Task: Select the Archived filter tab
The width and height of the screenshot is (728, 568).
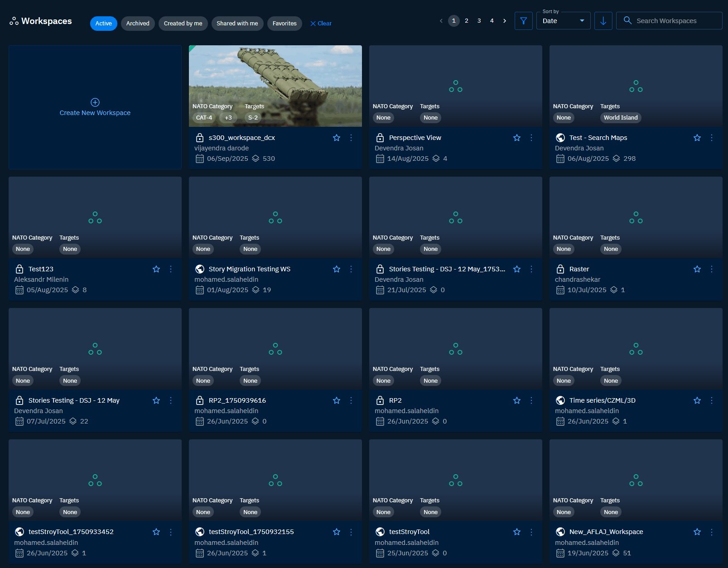Action: coord(138,24)
